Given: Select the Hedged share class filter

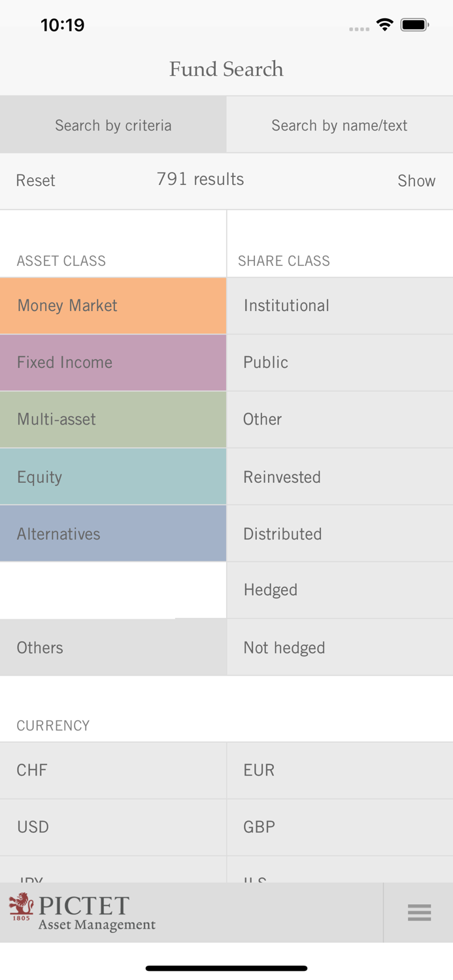Looking at the screenshot, I should tap(339, 590).
